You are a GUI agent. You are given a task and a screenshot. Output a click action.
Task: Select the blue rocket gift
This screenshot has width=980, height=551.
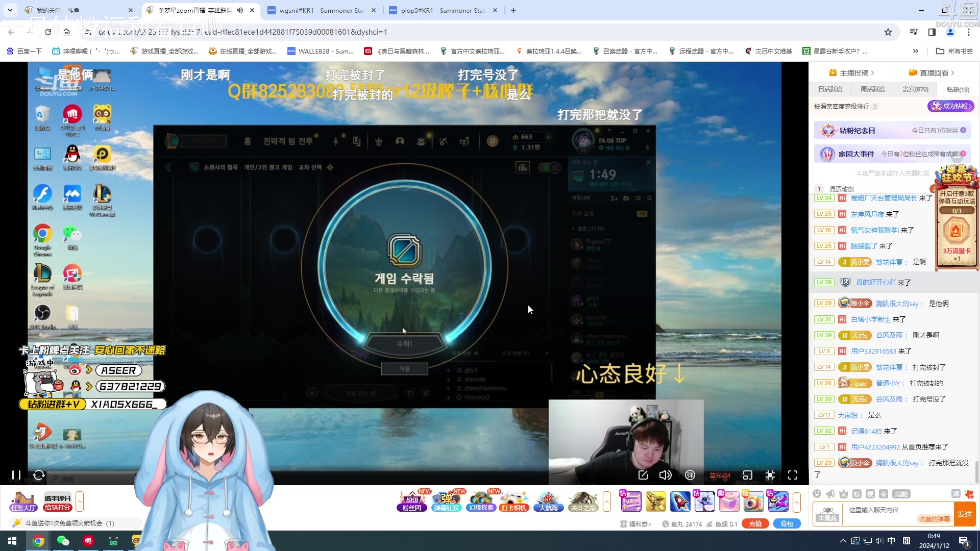(x=680, y=502)
